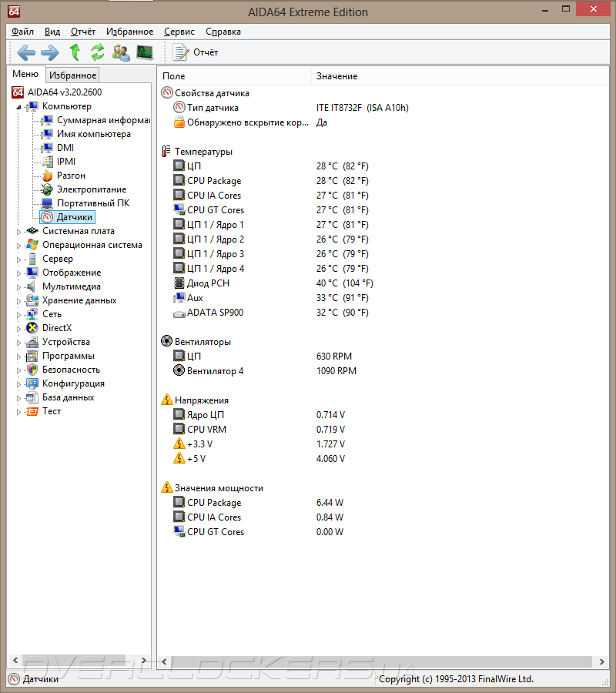Click the Конфигурация settings icon
Screen dimensions: 616x693
(32, 383)
